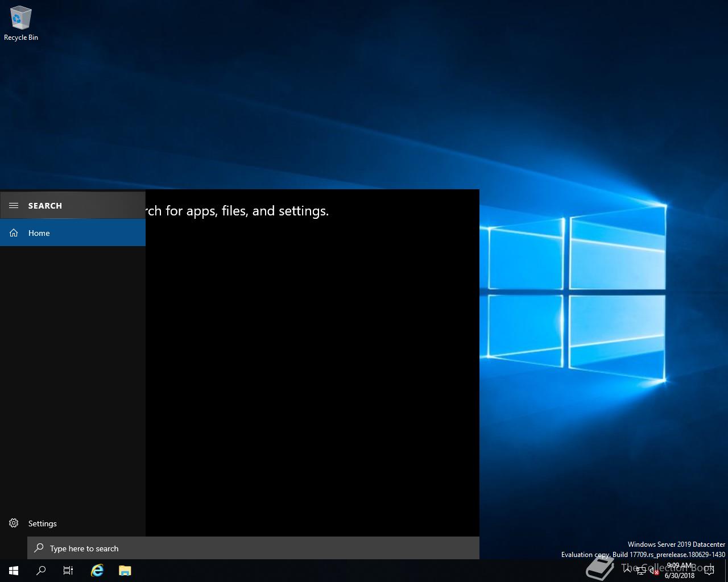Open the Action Center notifications icon
Screen dimensions: 728x582
pos(709,571)
